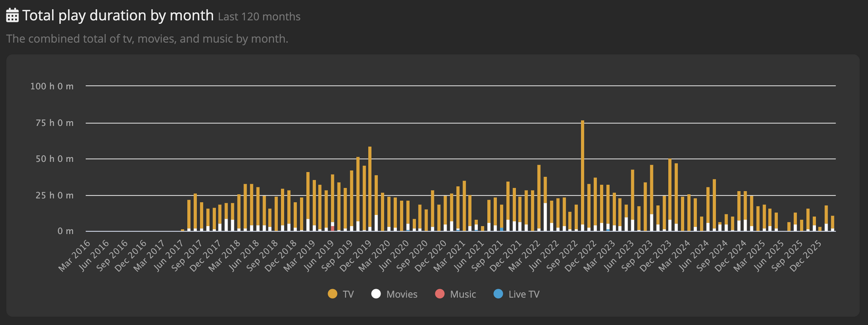Image resolution: width=868 pixels, height=325 pixels.
Task: Toggle the TV series in the legend
Action: pyautogui.click(x=348, y=294)
